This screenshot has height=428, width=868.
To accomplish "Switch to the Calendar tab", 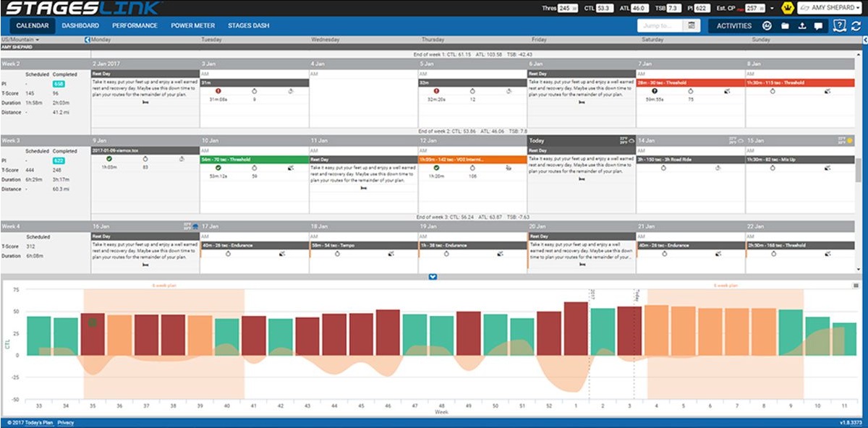I will (32, 26).
